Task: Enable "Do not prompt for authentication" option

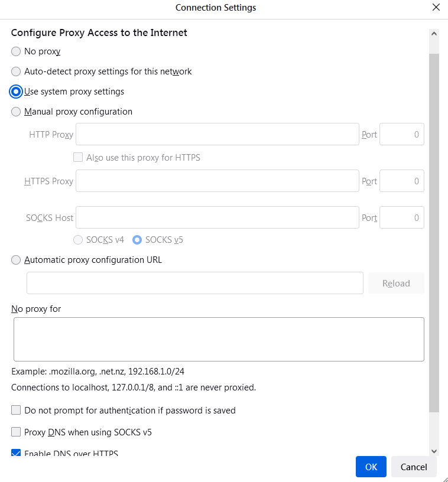Action: 15,410
